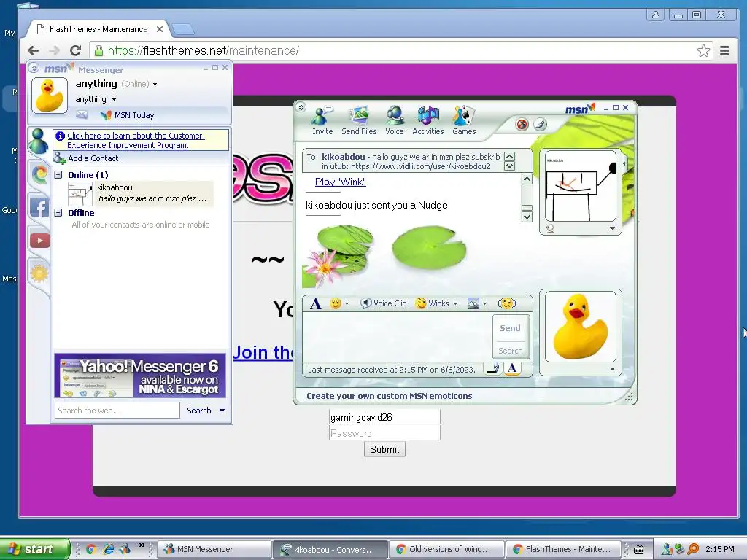Open emoticon picker dropdown arrow
Viewport: 747px width, 560px height.
(347, 304)
